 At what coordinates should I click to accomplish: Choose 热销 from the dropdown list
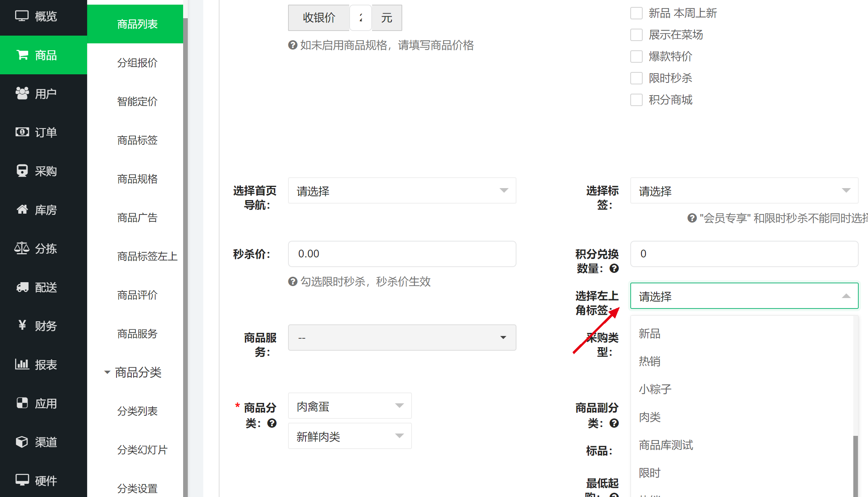pos(650,361)
